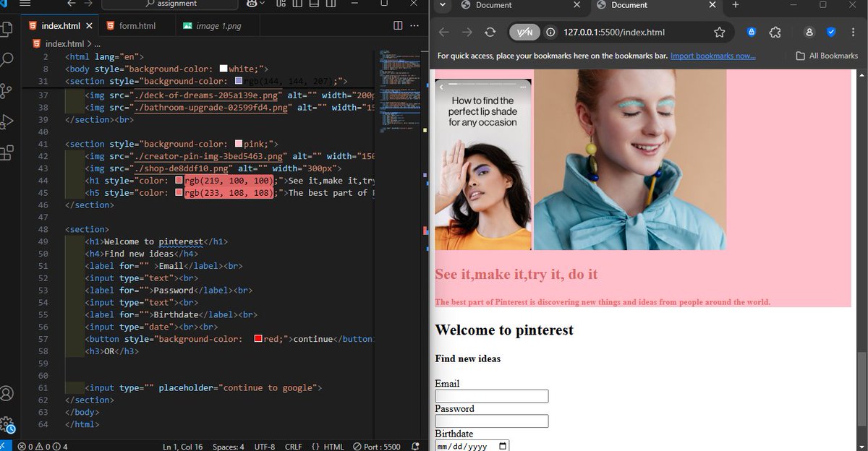868x451 pixels.
Task: Open the Chrome Extensions puzzle icon
Action: (x=775, y=32)
